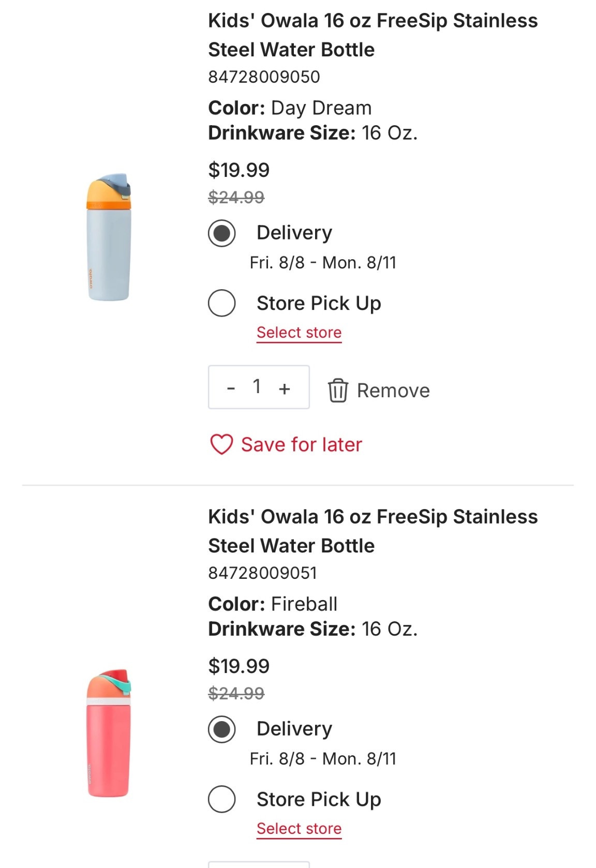Click the quantity field showing 1
The height and width of the screenshot is (868, 596).
[257, 387]
